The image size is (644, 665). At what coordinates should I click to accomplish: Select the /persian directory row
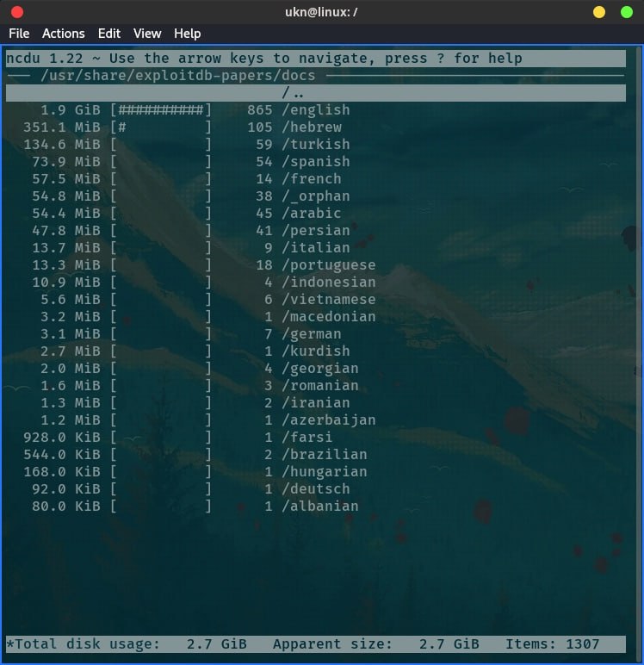315,231
